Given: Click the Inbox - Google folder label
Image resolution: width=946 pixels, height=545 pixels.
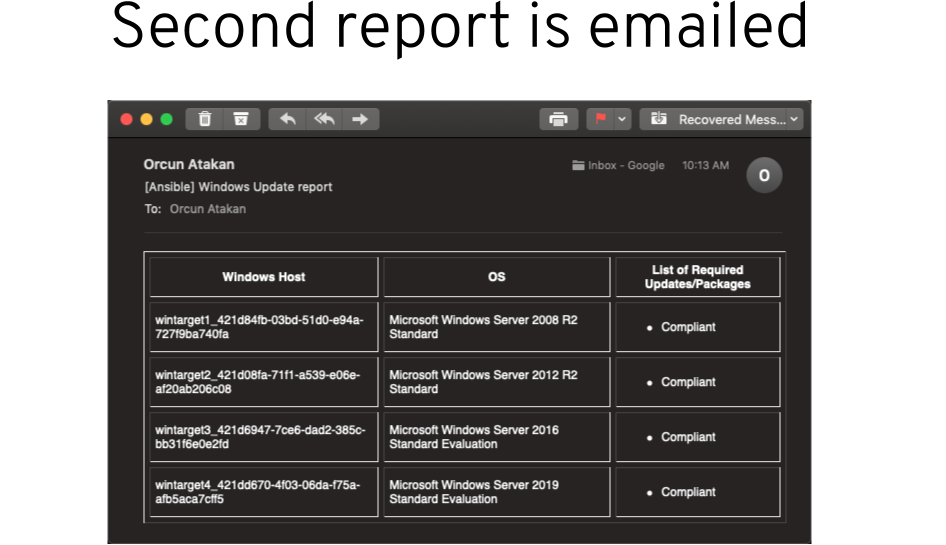Looking at the screenshot, I should 618,165.
